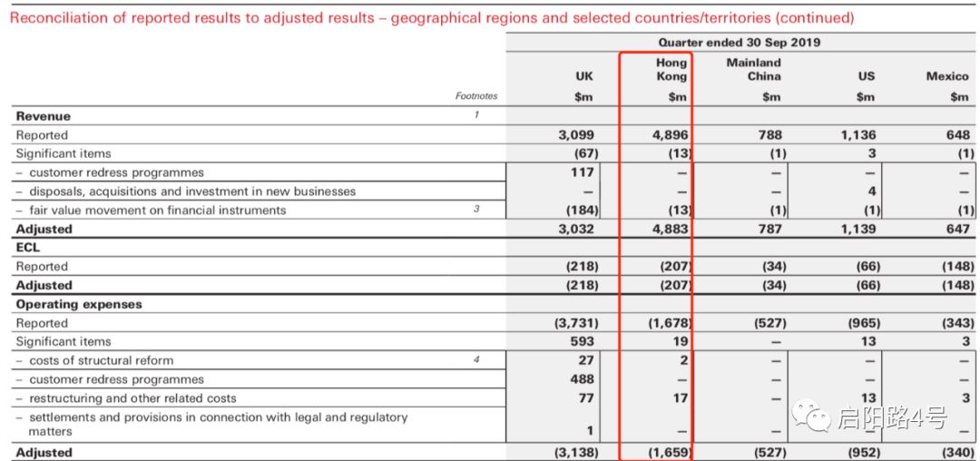Click UK restructuring cost value 77

click(585, 397)
